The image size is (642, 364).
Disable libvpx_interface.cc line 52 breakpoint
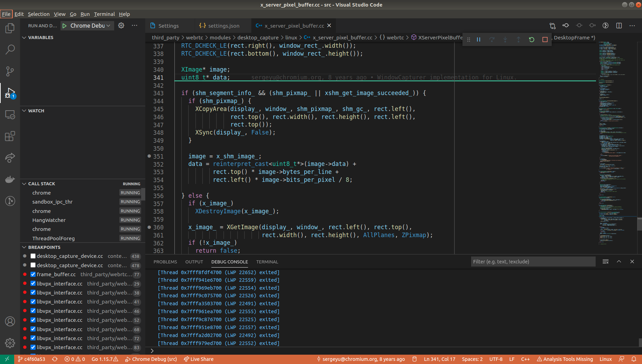(33, 320)
